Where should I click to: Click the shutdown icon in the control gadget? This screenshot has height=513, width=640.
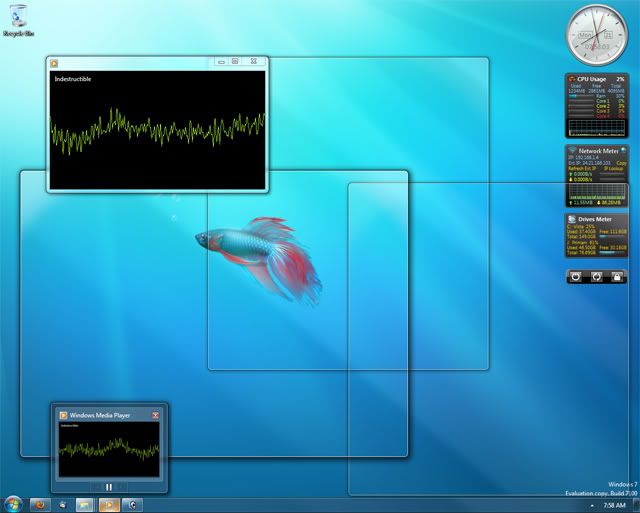point(576,276)
